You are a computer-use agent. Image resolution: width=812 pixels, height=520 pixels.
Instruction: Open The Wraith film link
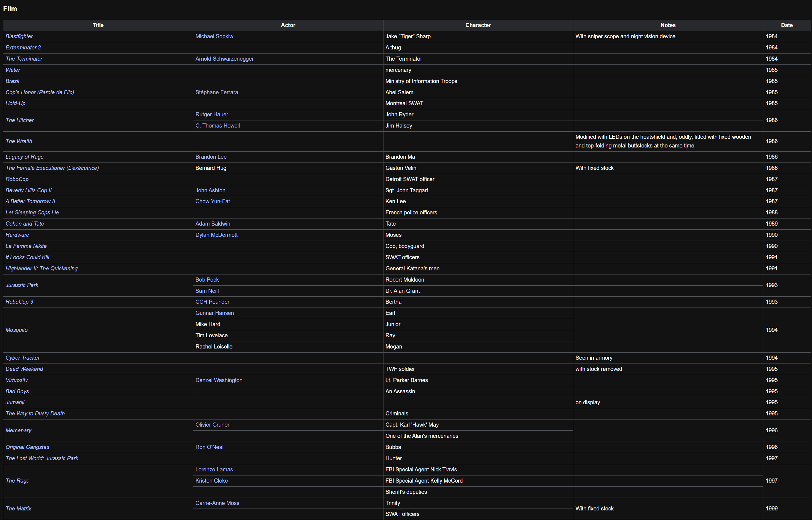coord(19,141)
